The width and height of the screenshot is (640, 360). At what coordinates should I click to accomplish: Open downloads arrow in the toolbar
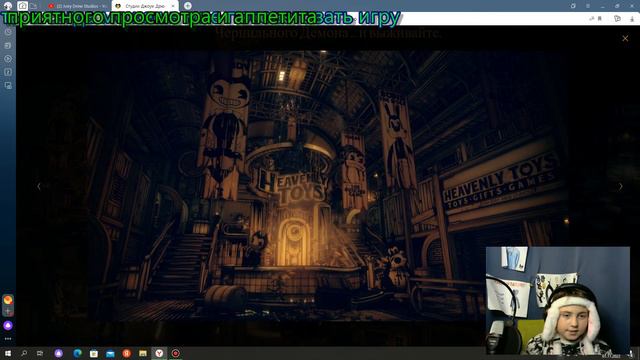coord(632,18)
